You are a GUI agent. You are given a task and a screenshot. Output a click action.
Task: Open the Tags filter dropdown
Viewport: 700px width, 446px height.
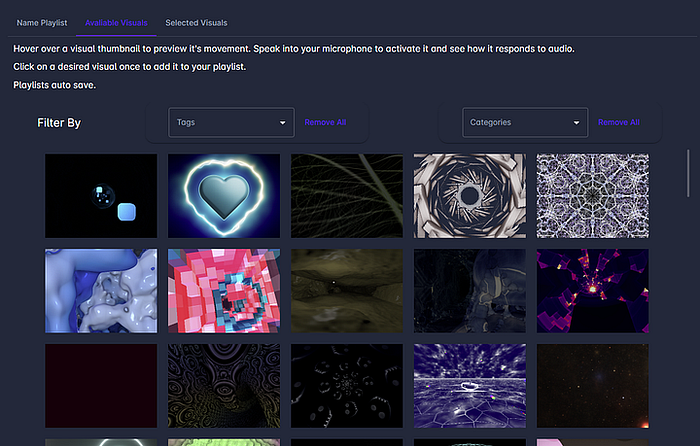(x=231, y=122)
